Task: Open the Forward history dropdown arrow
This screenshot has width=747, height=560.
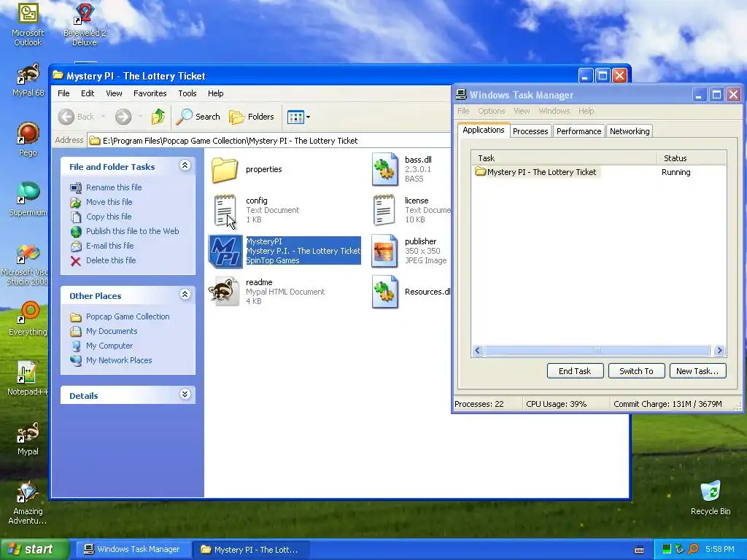Action: pyautogui.click(x=140, y=117)
